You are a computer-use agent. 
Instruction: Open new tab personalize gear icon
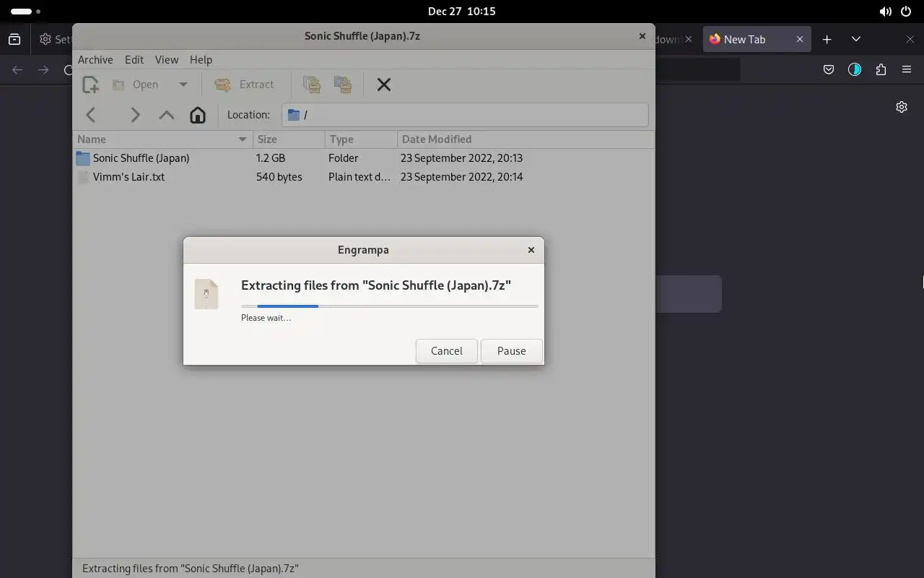click(x=901, y=107)
